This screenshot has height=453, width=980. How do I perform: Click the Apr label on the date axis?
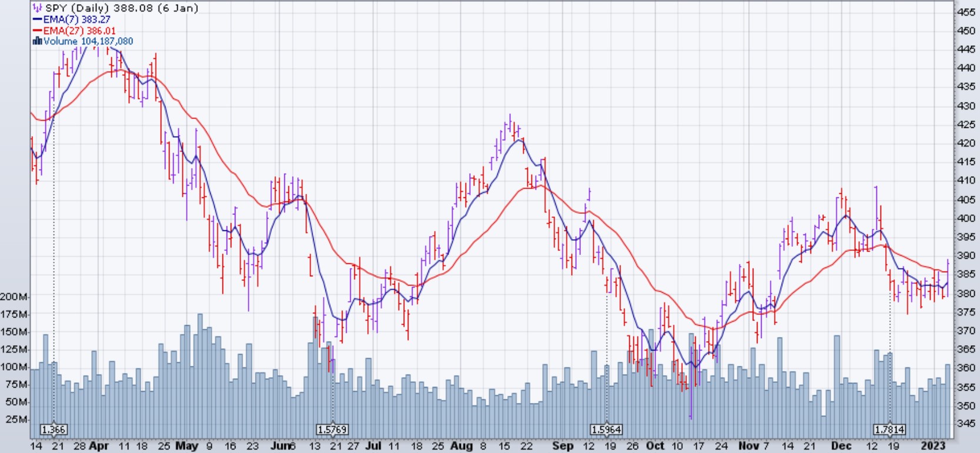(x=99, y=446)
